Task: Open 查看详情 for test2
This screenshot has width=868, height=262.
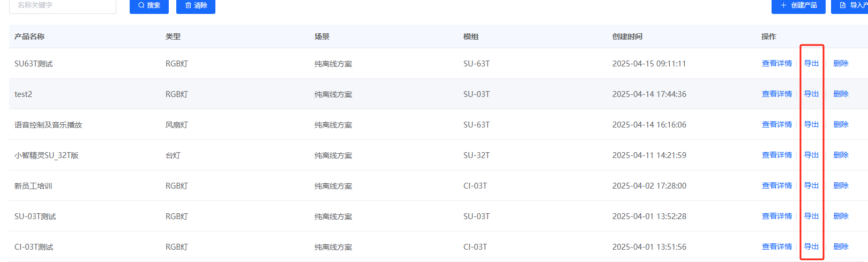Action: [x=777, y=94]
